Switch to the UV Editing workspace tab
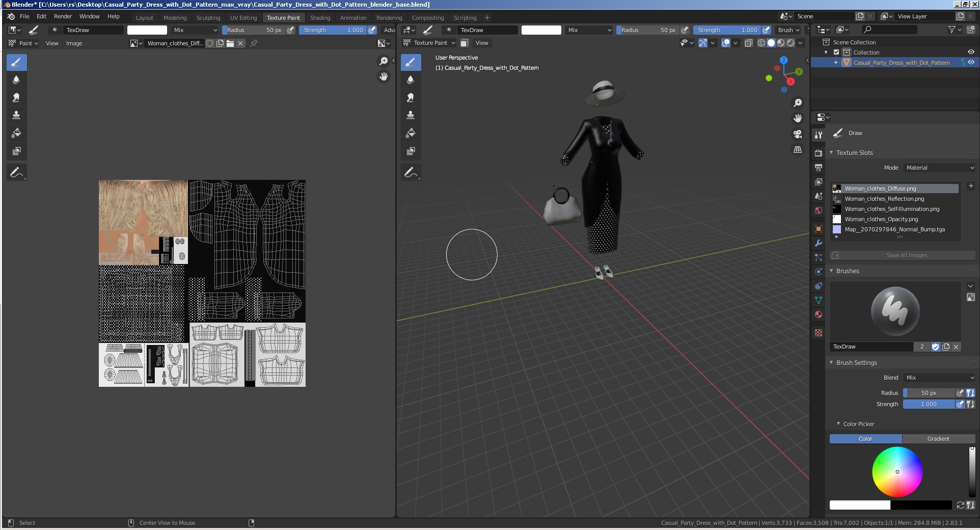The height and width of the screenshot is (530, 980). pos(243,18)
